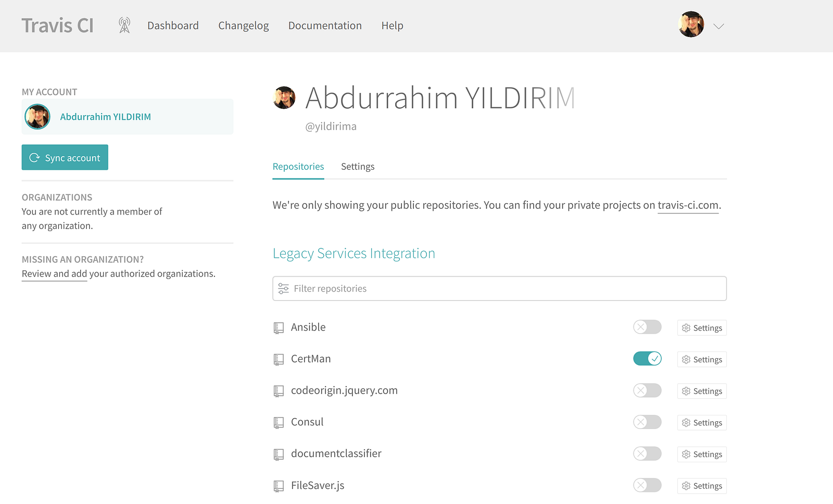Viewport: 833px width, 504px height.
Task: Open the Documentation link in header
Action: pos(325,26)
